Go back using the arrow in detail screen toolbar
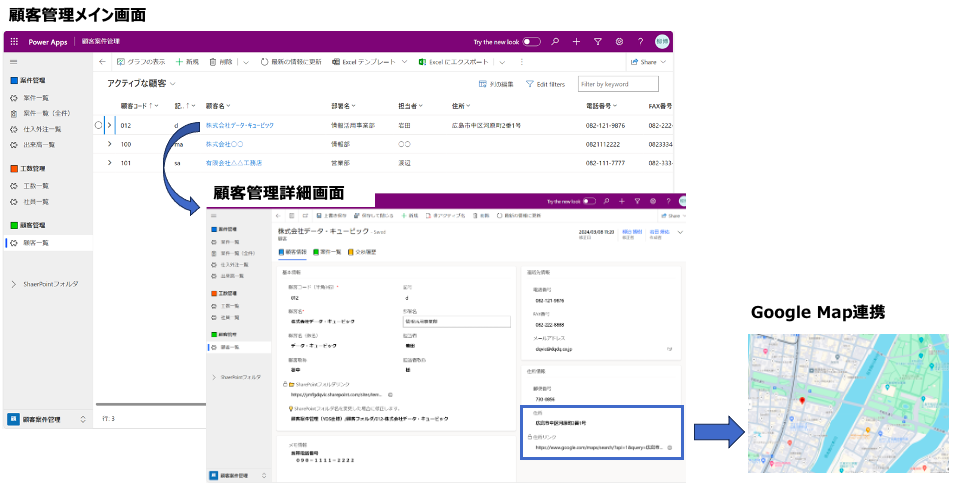Viewport: 959px width, 491px height. tap(278, 216)
